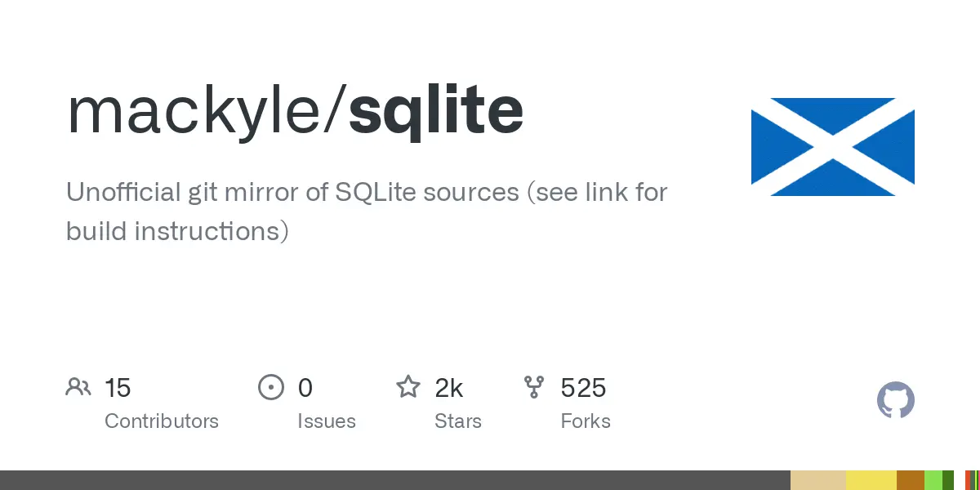
Task: Click the repository description text
Action: point(367,212)
